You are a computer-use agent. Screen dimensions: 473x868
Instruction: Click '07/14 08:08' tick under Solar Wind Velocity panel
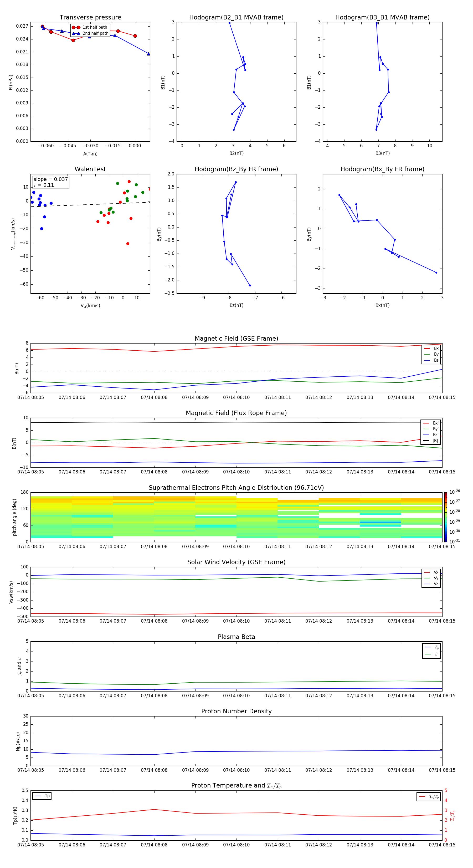[x=154, y=621]
